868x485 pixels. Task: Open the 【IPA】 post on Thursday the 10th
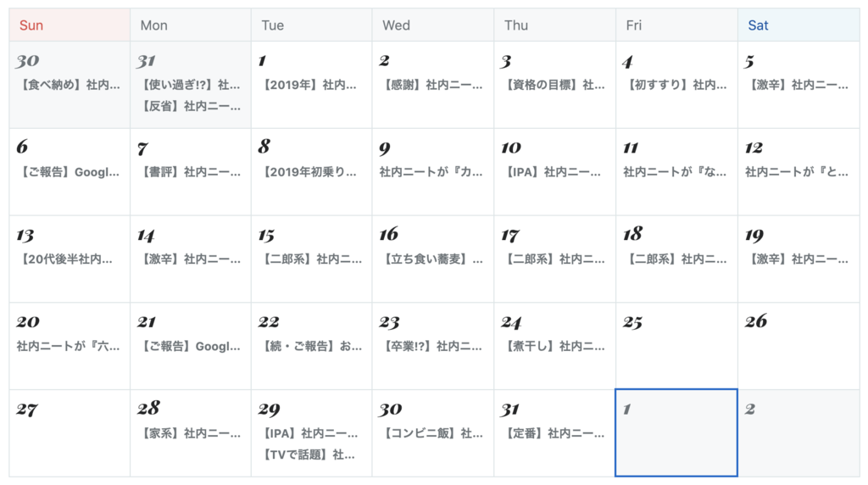click(554, 172)
